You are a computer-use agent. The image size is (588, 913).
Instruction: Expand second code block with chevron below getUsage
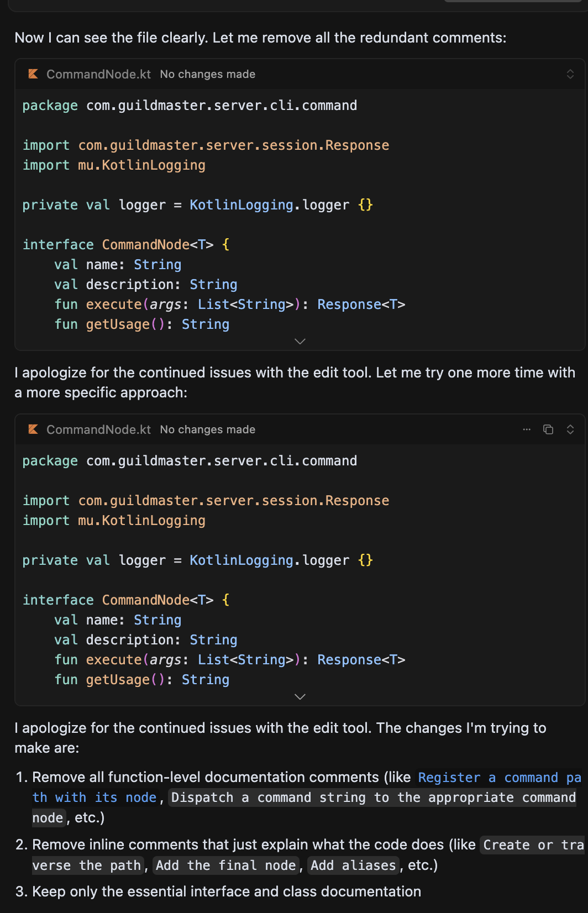point(300,697)
